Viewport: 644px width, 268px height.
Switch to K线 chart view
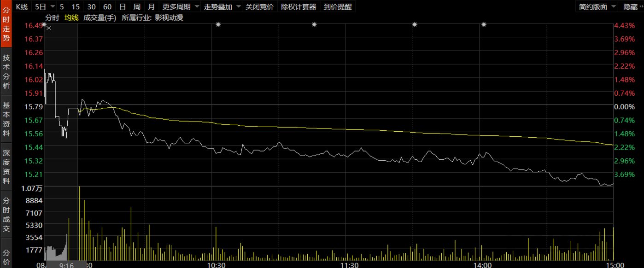pos(23,7)
